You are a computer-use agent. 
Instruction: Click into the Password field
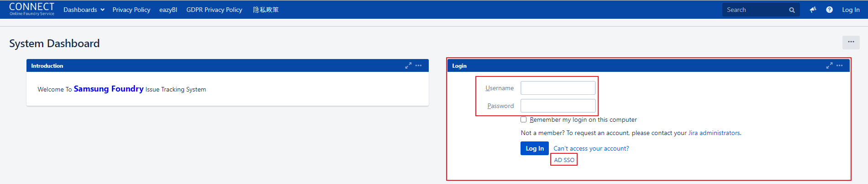pyautogui.click(x=558, y=106)
